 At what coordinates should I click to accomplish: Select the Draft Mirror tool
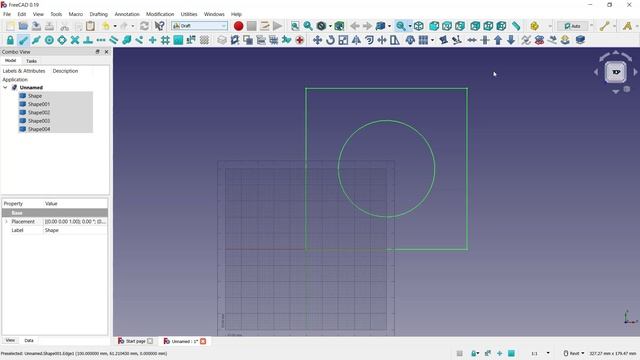click(356, 40)
